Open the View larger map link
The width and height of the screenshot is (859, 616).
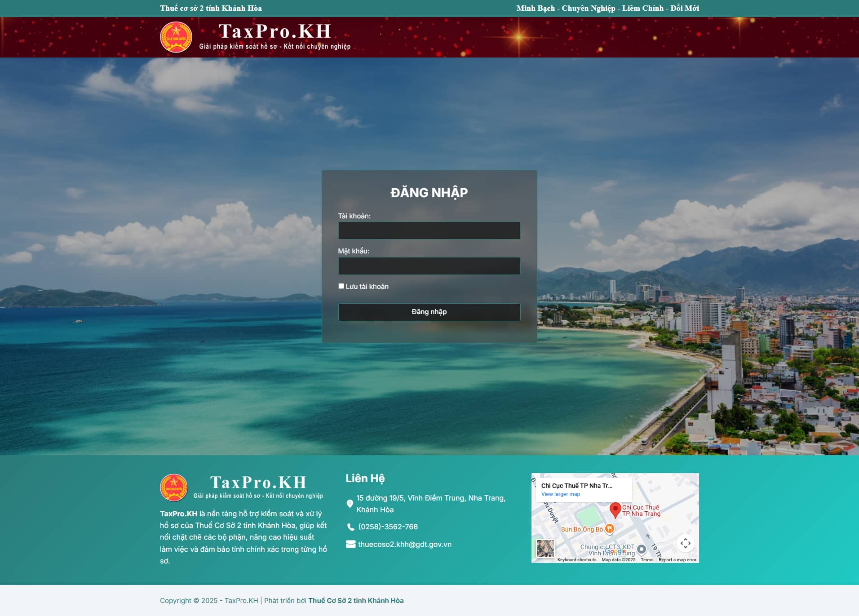[x=560, y=494]
